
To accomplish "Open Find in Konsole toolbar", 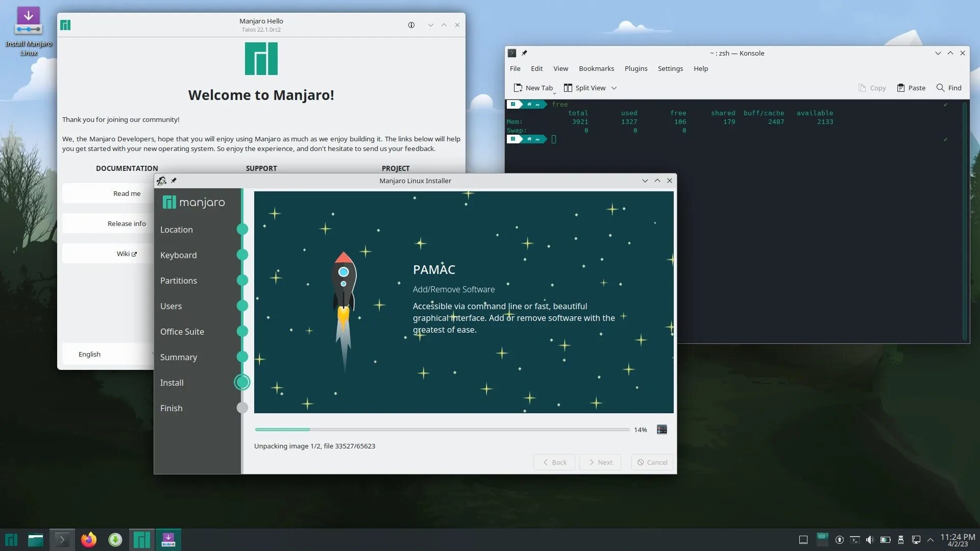I will coord(949,88).
